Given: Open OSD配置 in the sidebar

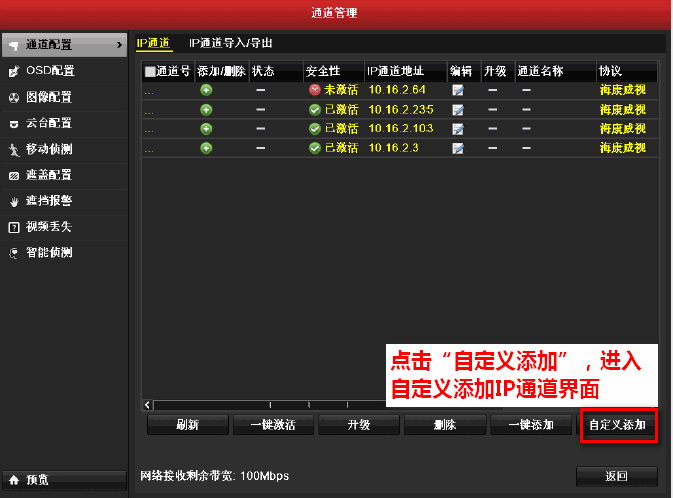Looking at the screenshot, I should (50, 71).
